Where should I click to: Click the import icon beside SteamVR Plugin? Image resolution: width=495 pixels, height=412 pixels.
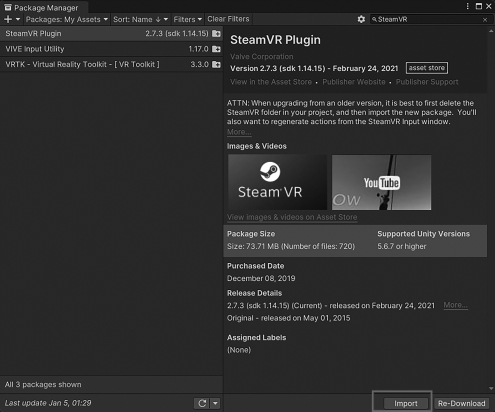coord(216,33)
